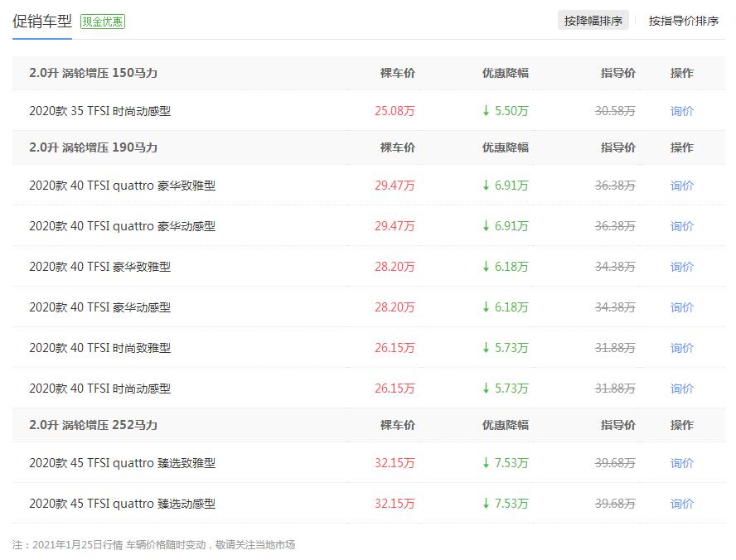Click 26.15万 price for 40 TFSI 时尚致雅型
Screen dimensions: 736x560
point(395,348)
